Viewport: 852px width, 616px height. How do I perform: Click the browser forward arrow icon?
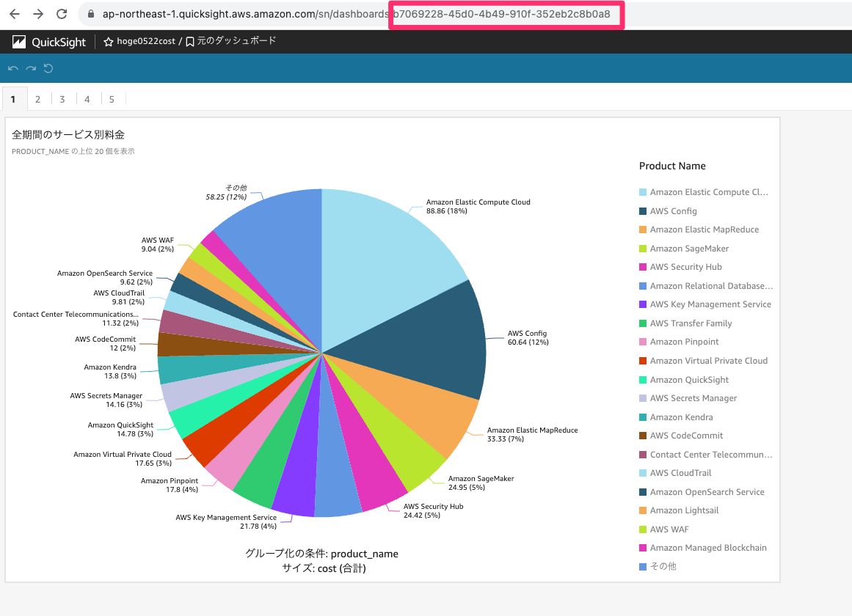tap(37, 13)
